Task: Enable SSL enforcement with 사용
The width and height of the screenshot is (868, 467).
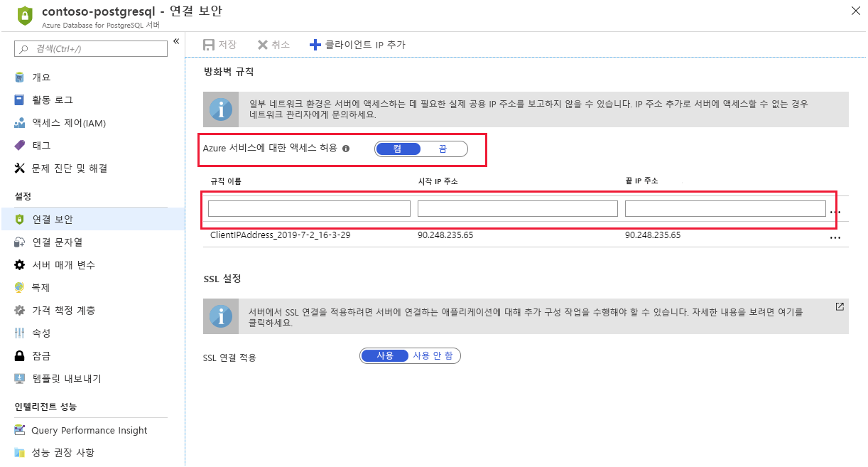Action: tap(385, 355)
